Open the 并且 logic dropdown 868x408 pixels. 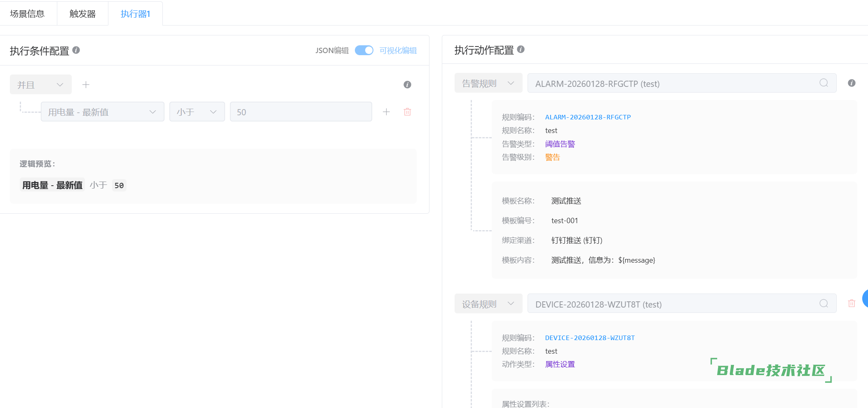pos(40,85)
